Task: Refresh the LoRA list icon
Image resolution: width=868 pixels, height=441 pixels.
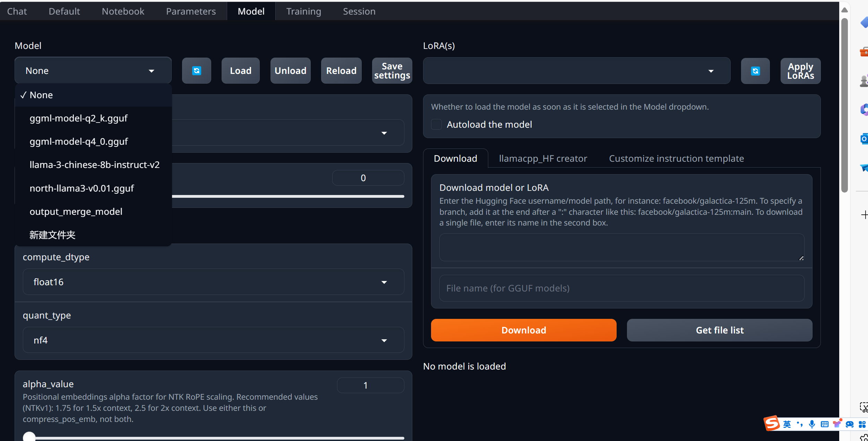Action: pos(755,71)
